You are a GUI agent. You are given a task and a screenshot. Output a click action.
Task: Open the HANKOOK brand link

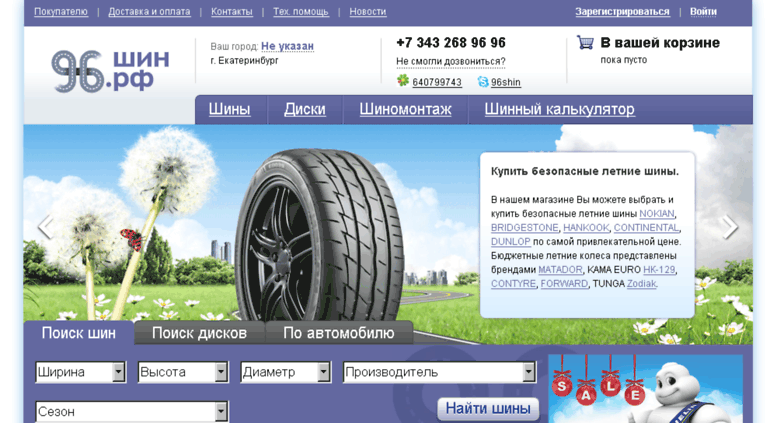click(586, 227)
